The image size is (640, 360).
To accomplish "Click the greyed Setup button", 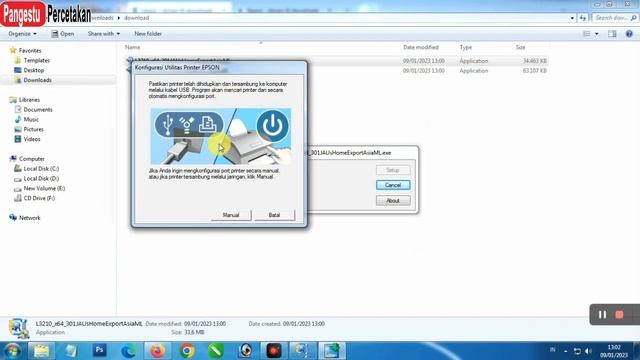I will click(x=393, y=170).
